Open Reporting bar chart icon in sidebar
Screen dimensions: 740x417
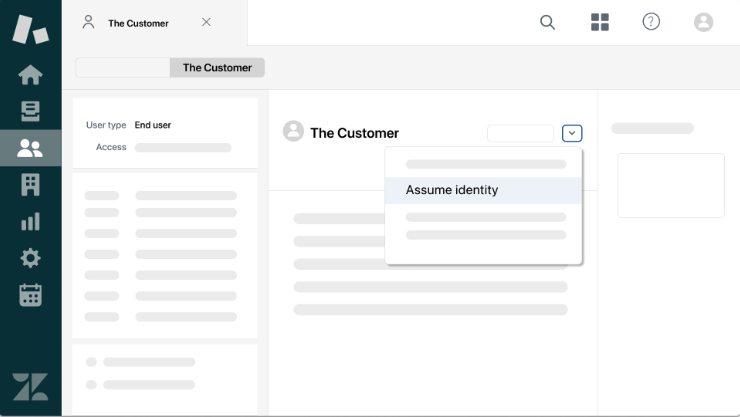(30, 221)
